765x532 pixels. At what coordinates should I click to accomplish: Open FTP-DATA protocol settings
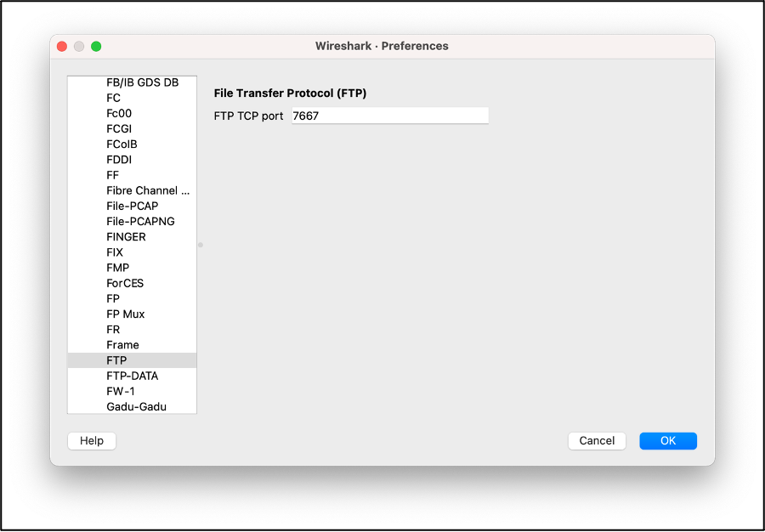pos(133,376)
